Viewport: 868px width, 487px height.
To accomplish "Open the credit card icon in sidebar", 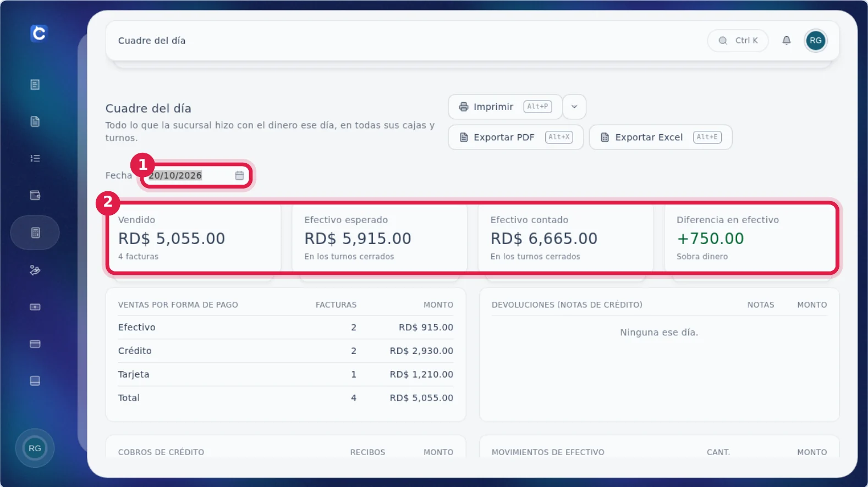I will pos(35,344).
